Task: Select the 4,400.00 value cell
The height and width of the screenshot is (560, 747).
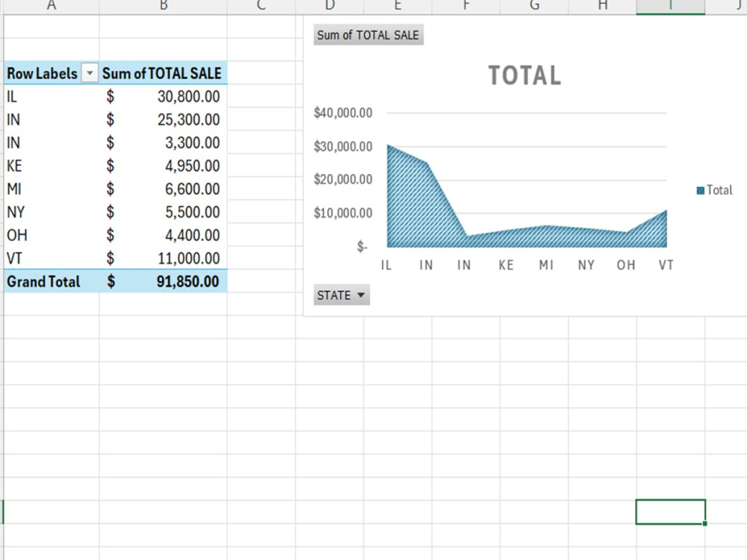Action: click(x=163, y=235)
